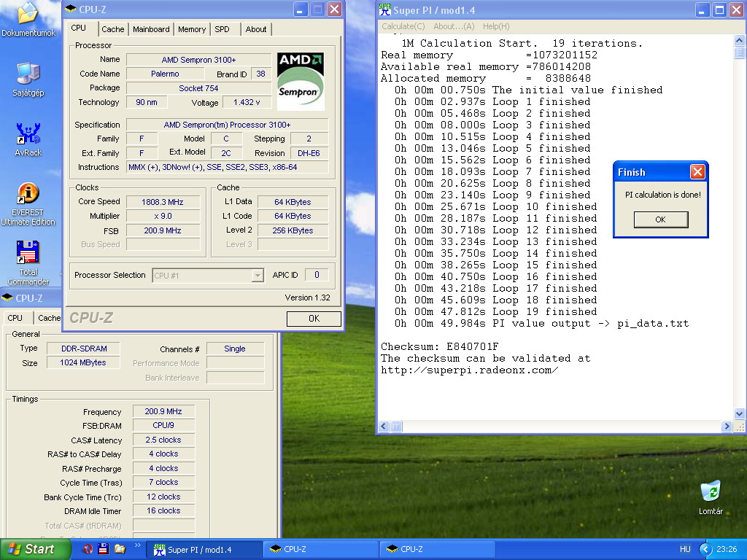
Task: Click the Instructions field with MMX, SSE
Action: click(x=228, y=167)
